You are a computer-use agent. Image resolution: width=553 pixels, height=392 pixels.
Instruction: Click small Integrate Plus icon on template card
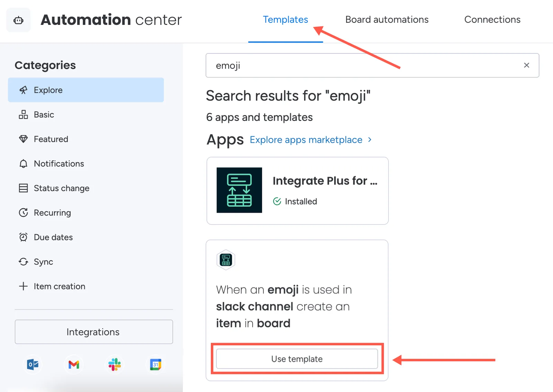coord(226,260)
